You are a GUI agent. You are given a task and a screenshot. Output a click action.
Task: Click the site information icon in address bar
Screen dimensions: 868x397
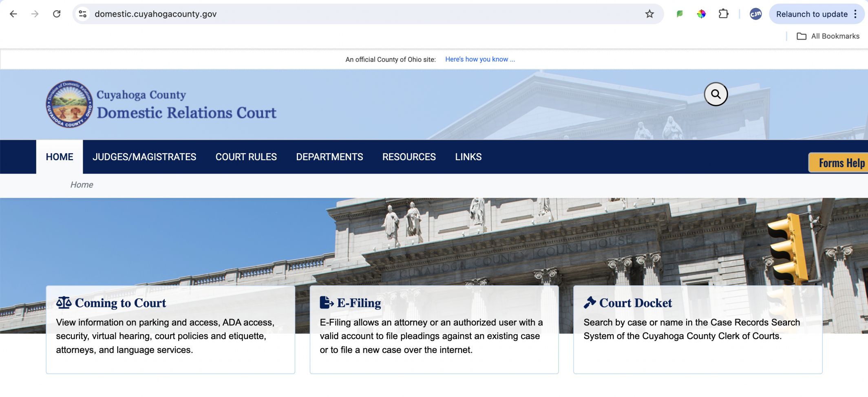coord(83,13)
